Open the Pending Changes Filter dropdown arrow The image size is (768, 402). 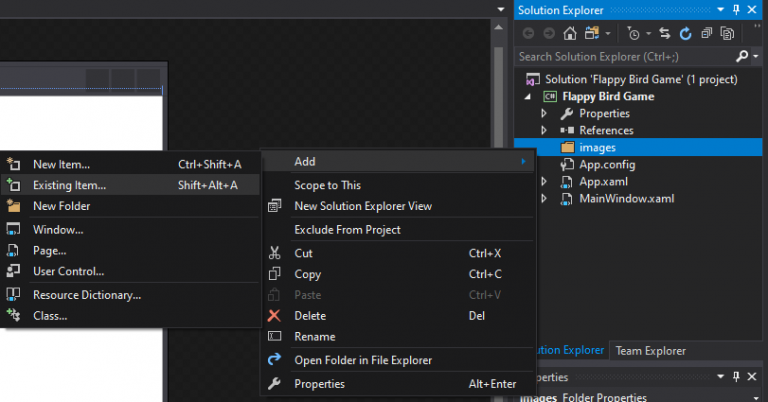(x=648, y=34)
